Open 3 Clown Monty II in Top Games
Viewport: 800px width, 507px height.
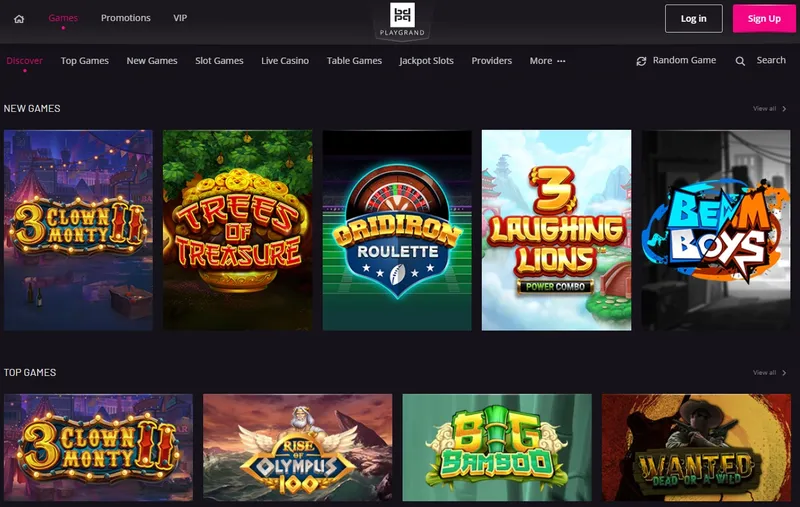(x=98, y=447)
